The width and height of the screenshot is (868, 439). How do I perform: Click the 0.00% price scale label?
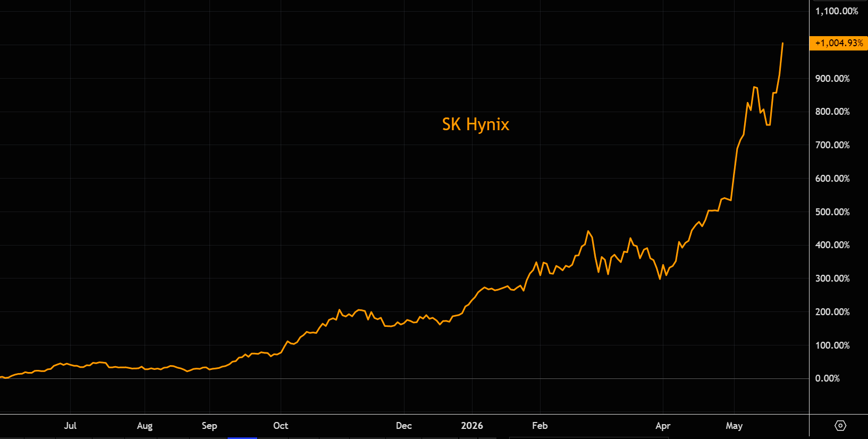[828, 378]
